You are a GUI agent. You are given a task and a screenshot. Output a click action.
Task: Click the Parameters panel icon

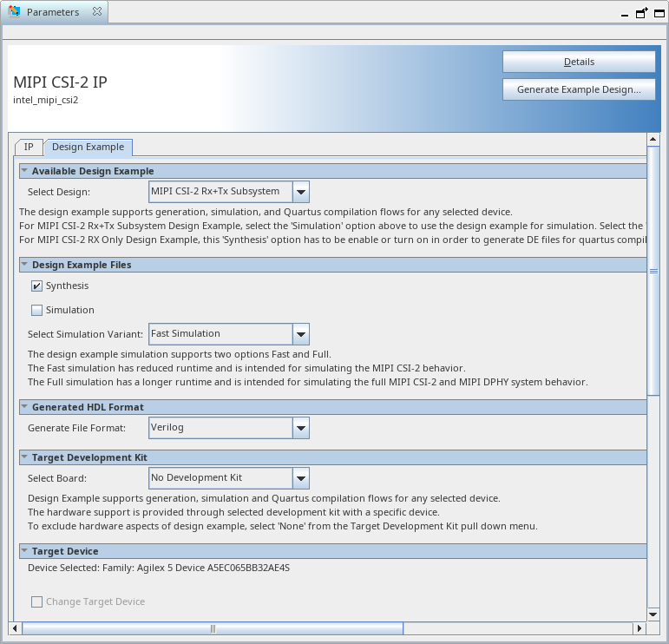[14, 11]
